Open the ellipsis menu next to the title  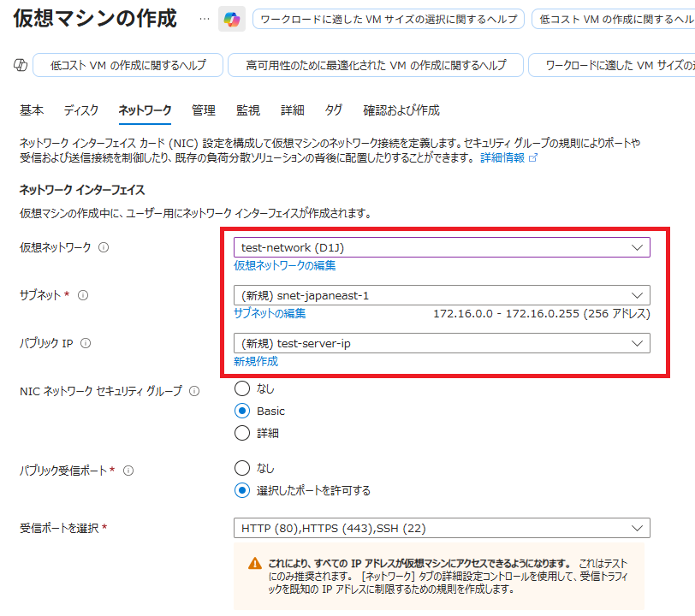point(204,19)
